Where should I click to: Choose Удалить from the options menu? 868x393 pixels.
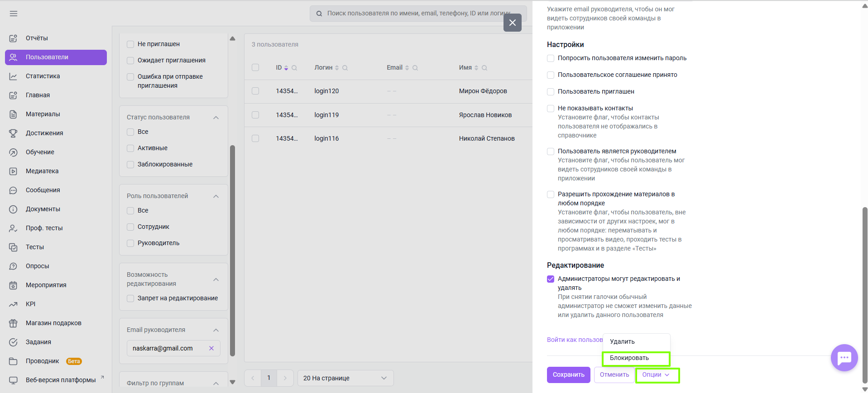tap(636, 342)
